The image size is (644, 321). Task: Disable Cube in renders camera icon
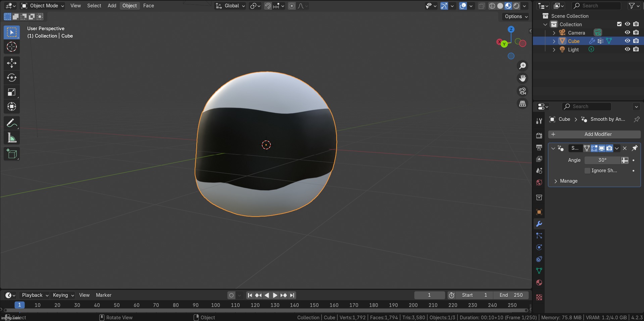tap(636, 41)
